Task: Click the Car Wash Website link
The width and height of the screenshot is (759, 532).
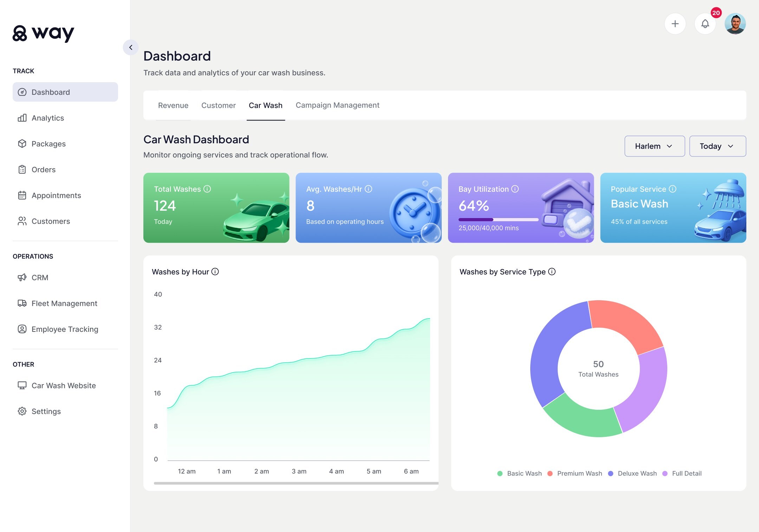Action: click(x=63, y=385)
